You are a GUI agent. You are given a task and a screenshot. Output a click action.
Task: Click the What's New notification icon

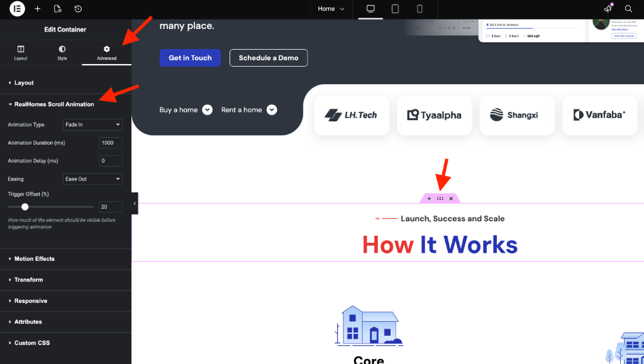(608, 9)
